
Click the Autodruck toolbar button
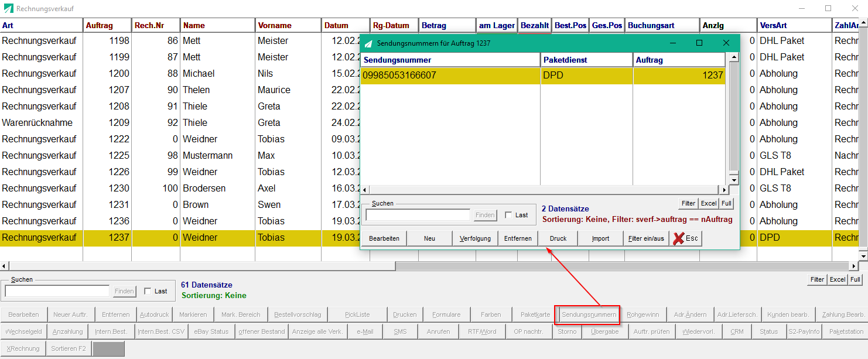(154, 314)
